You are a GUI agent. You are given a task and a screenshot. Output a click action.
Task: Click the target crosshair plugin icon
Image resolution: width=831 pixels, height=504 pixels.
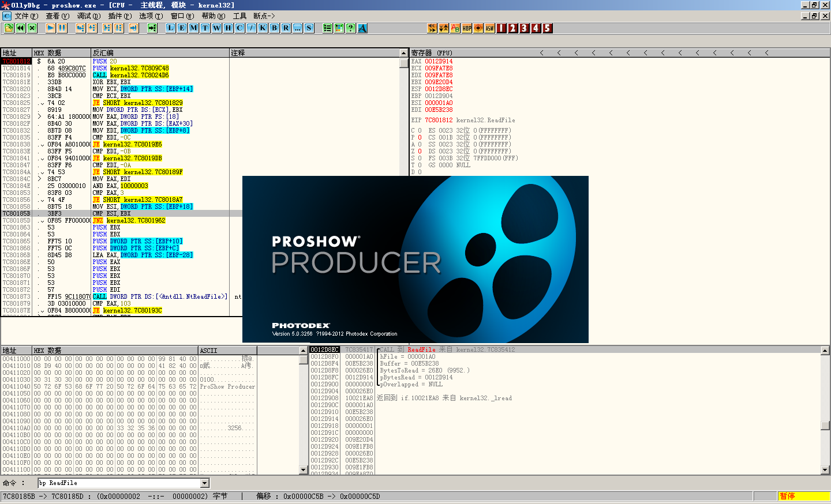[478, 28]
